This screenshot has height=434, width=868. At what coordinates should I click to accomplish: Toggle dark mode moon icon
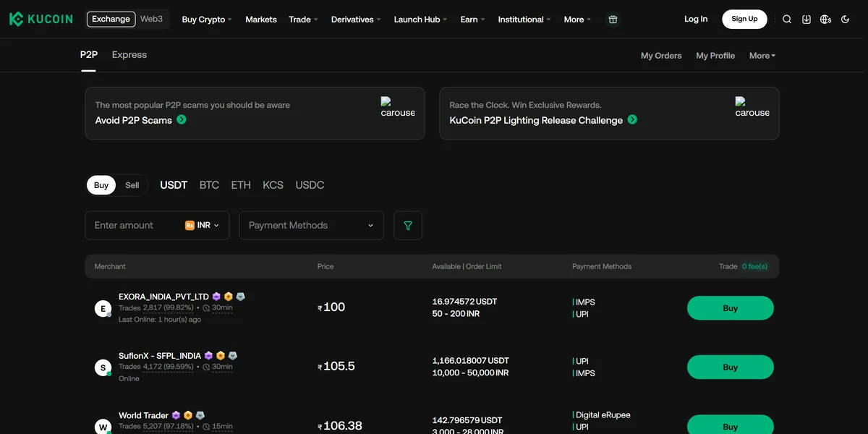point(846,20)
